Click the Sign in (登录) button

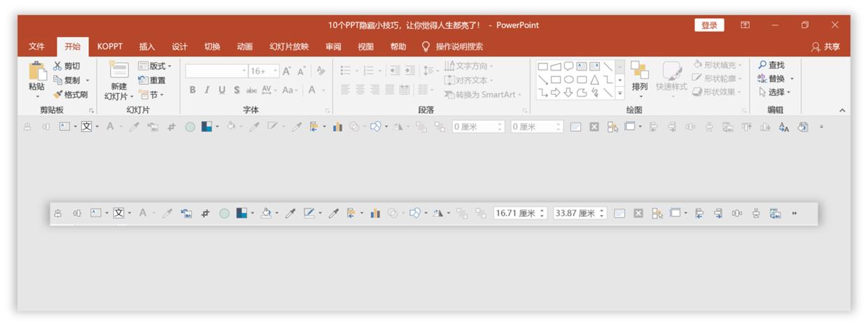(x=709, y=25)
